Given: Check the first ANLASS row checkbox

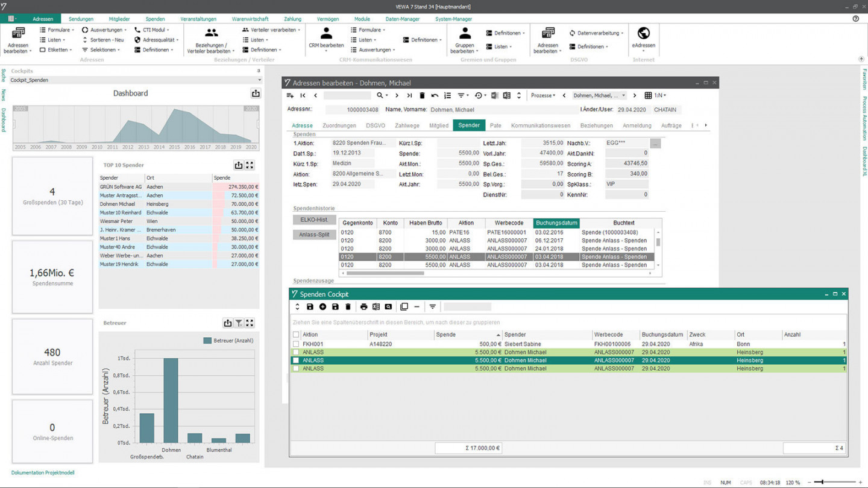Looking at the screenshot, I should [296, 352].
